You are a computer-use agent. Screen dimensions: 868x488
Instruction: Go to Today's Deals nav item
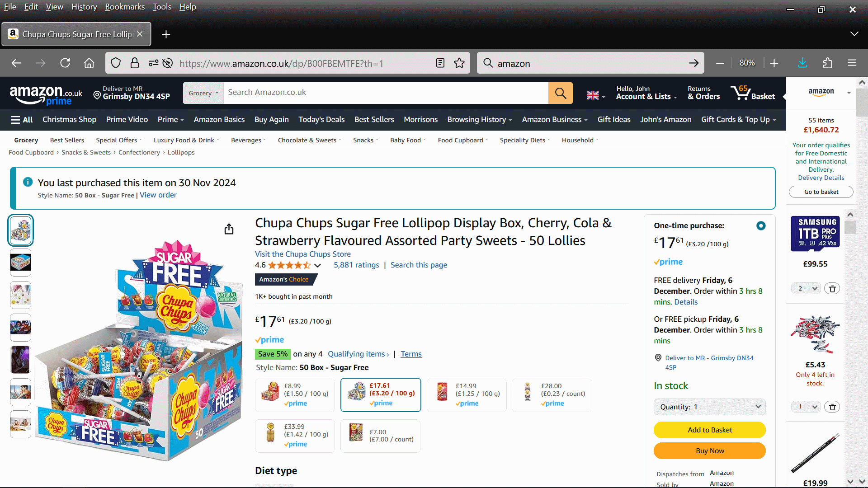[321, 120]
